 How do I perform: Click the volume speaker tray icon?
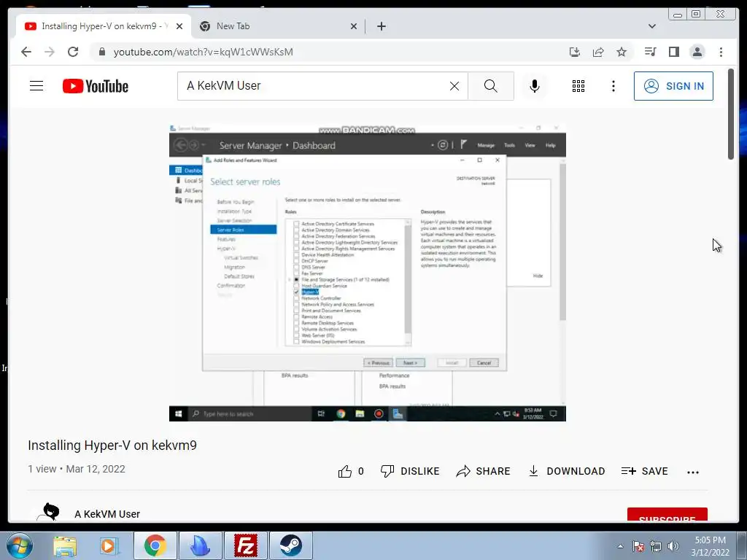(673, 546)
